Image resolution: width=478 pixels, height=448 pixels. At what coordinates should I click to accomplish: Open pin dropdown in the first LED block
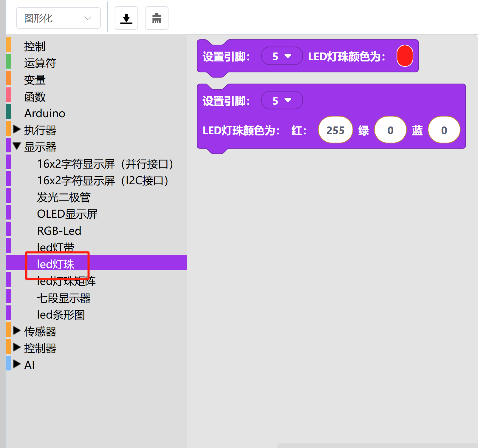pos(281,56)
